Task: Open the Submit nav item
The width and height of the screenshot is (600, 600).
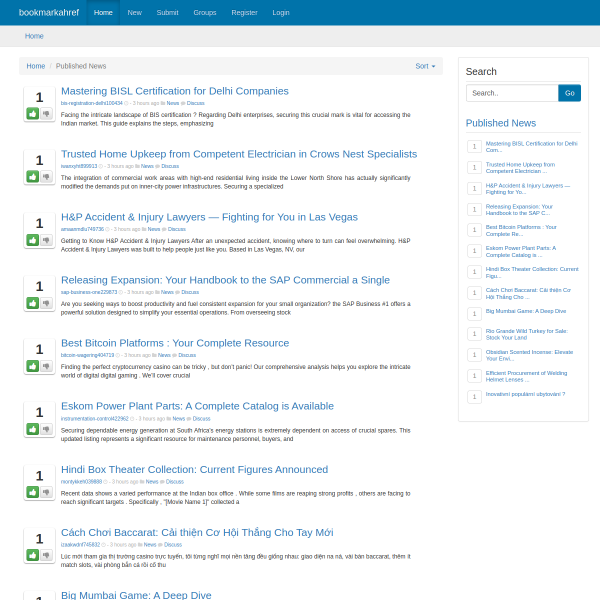Action: click(x=168, y=13)
